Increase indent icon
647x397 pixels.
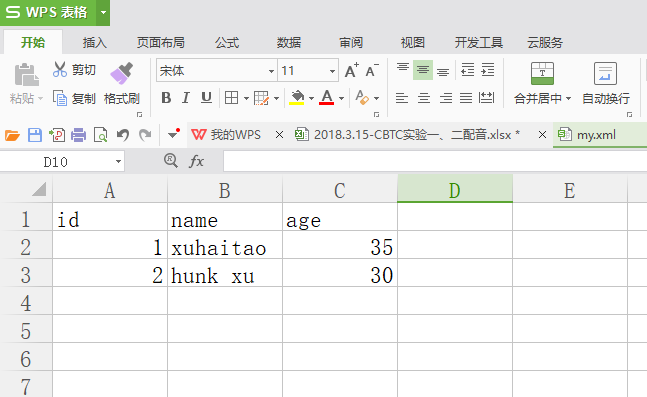[x=487, y=70]
